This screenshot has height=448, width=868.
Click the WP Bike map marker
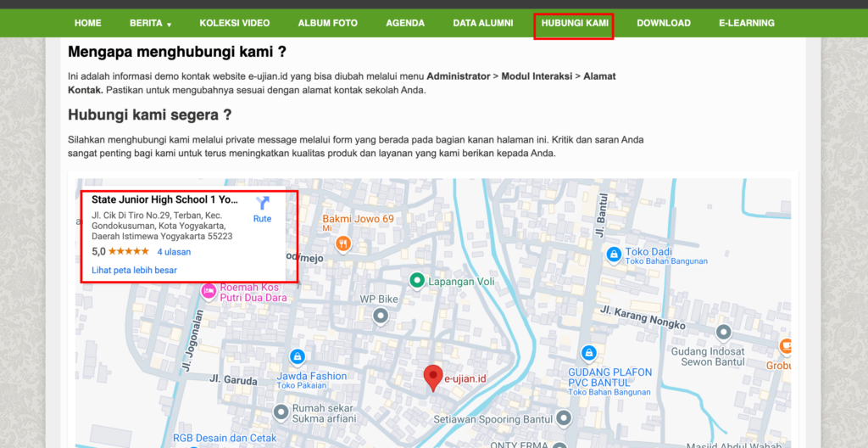click(381, 316)
